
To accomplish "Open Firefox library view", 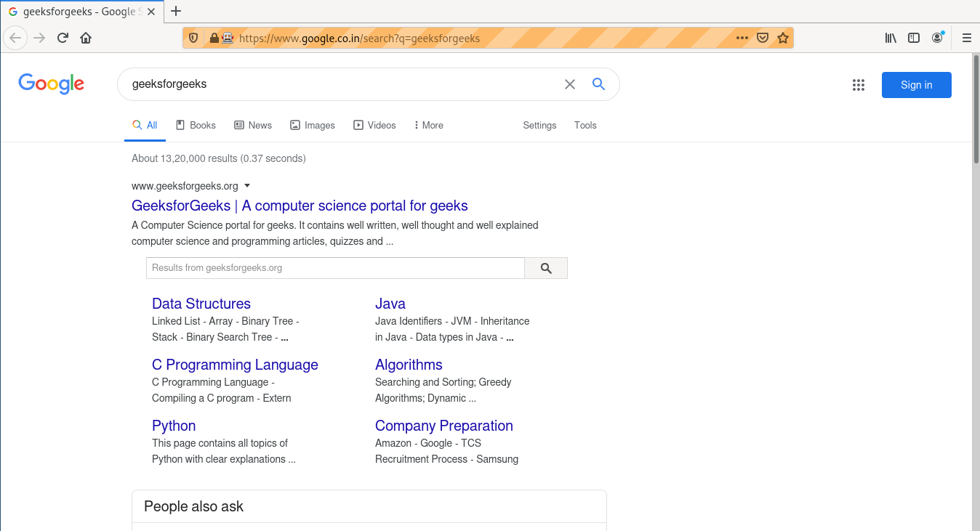I will tap(891, 38).
